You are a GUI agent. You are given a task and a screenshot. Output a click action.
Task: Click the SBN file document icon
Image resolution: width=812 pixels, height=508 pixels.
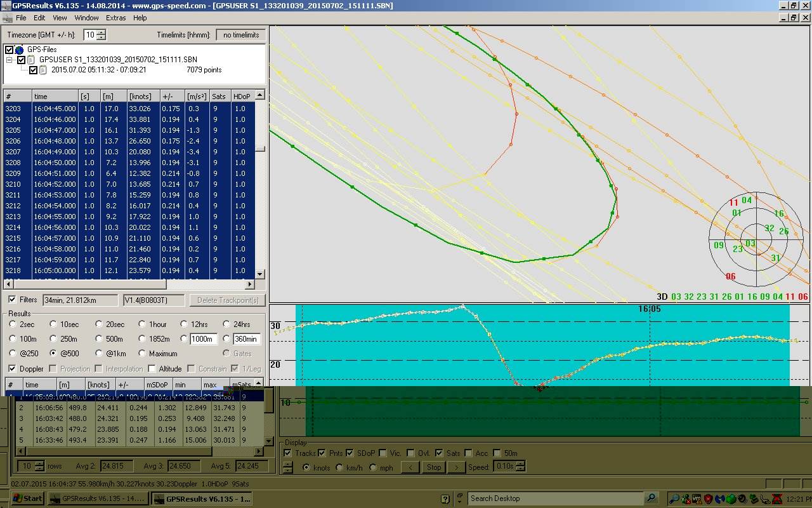tap(30, 60)
